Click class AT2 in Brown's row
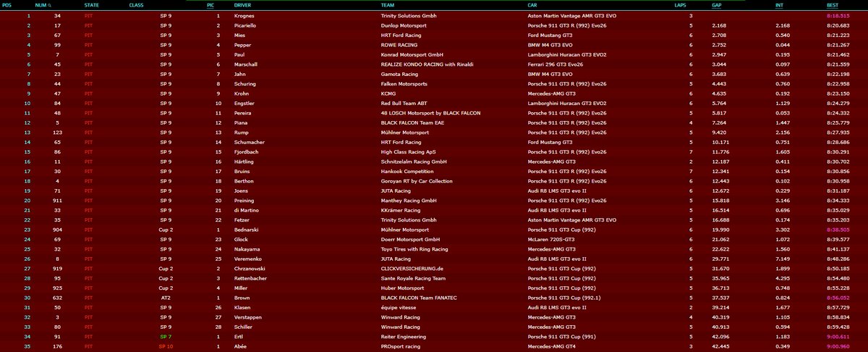Screen dimensions: 868x352 [166, 298]
